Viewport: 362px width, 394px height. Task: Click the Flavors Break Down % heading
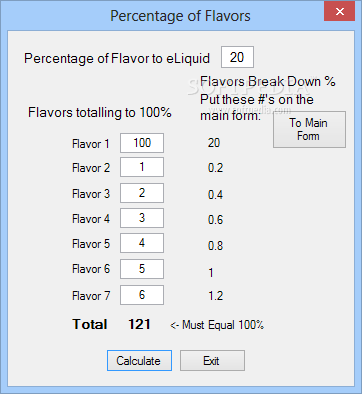[268, 81]
